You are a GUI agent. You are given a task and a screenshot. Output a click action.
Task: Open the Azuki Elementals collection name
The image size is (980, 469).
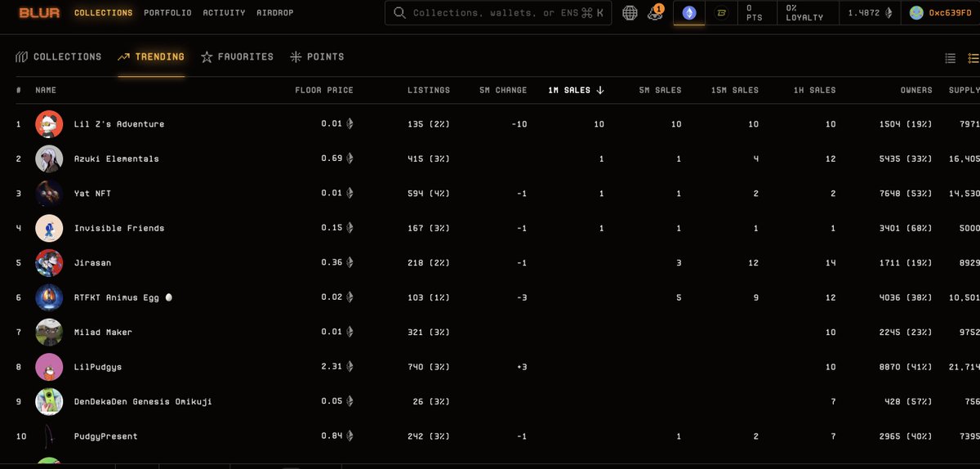click(117, 159)
